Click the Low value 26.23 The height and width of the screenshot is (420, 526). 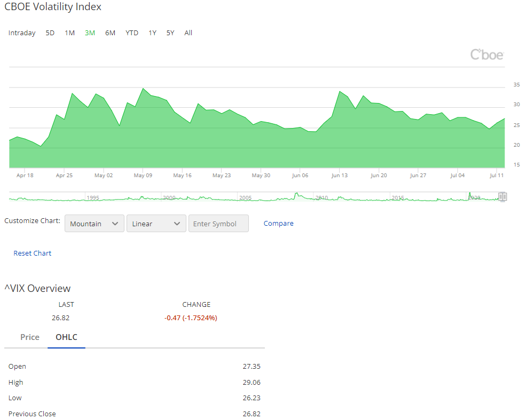coord(252,398)
